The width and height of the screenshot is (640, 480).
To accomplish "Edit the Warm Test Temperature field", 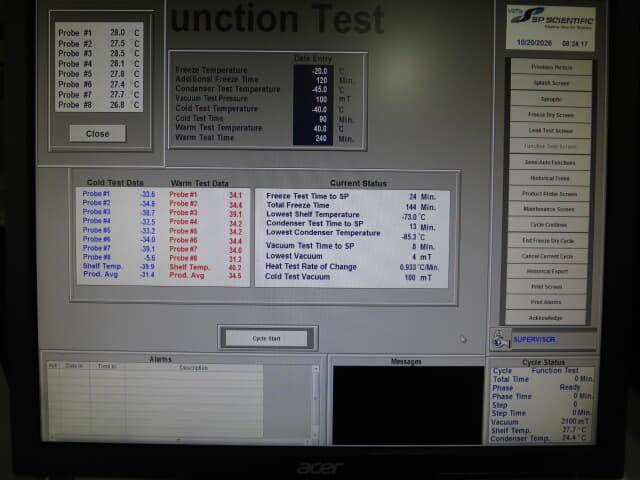I will point(313,129).
